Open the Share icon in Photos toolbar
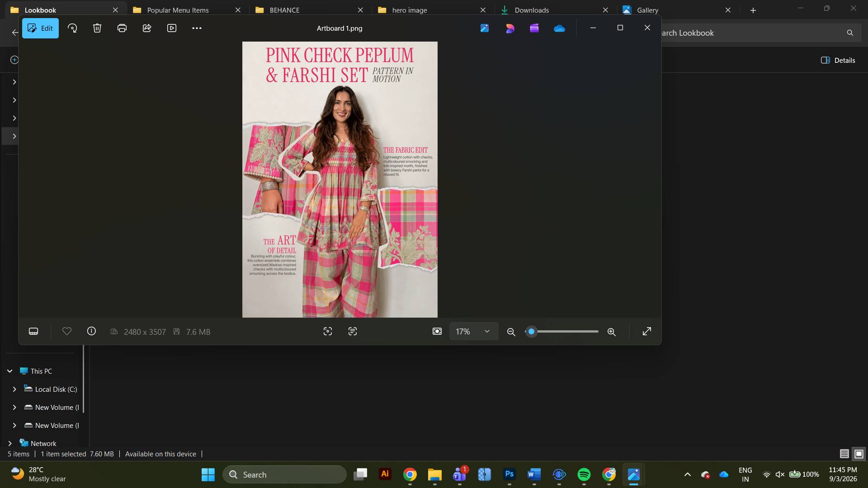 click(147, 28)
